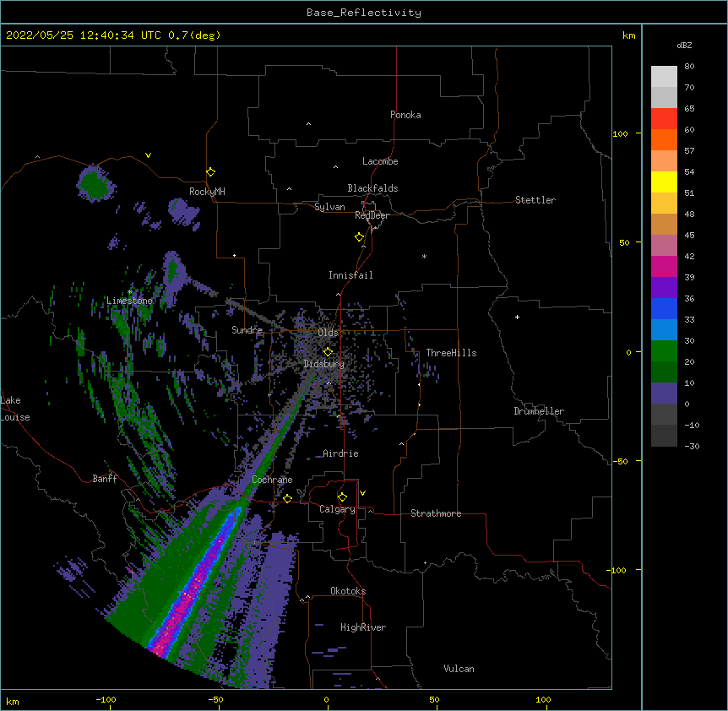Click the dBZ legend heading

[684, 45]
